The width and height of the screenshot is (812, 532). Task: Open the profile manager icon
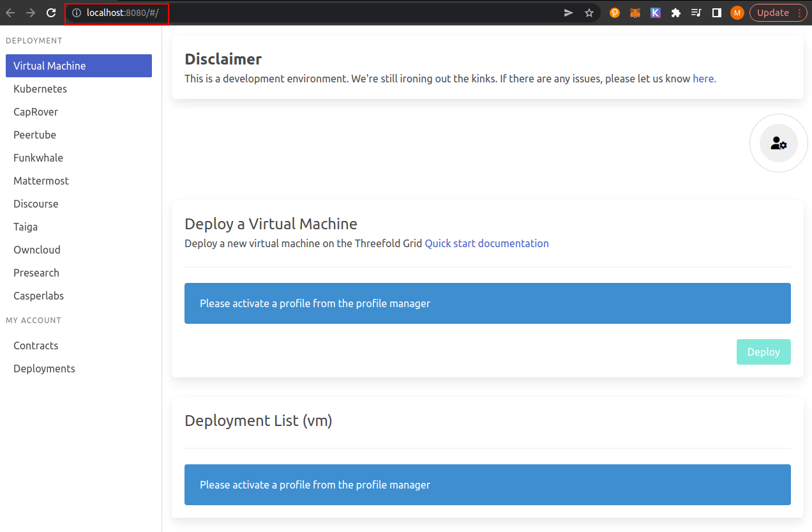pyautogui.click(x=778, y=143)
